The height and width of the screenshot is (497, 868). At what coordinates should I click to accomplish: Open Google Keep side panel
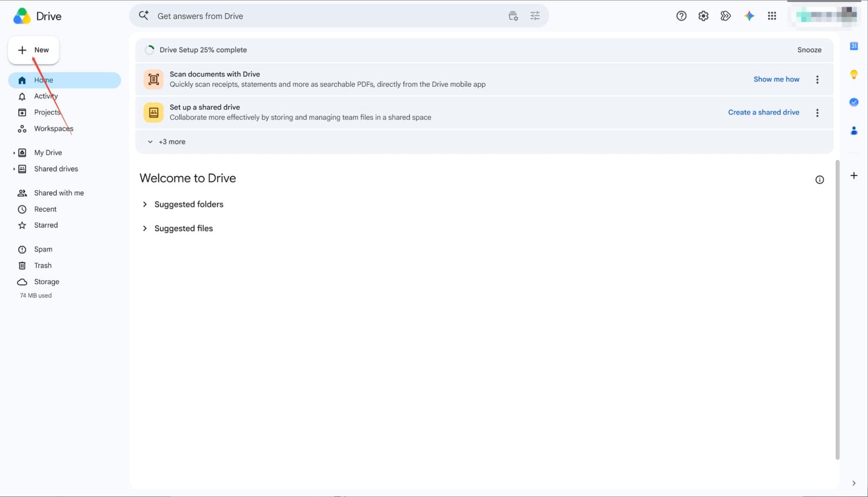pyautogui.click(x=854, y=74)
